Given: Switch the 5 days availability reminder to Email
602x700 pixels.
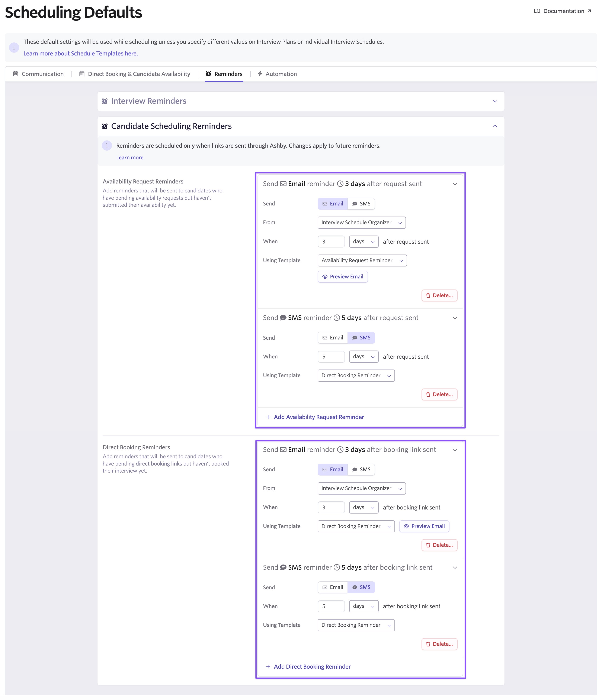Looking at the screenshot, I should pos(333,338).
